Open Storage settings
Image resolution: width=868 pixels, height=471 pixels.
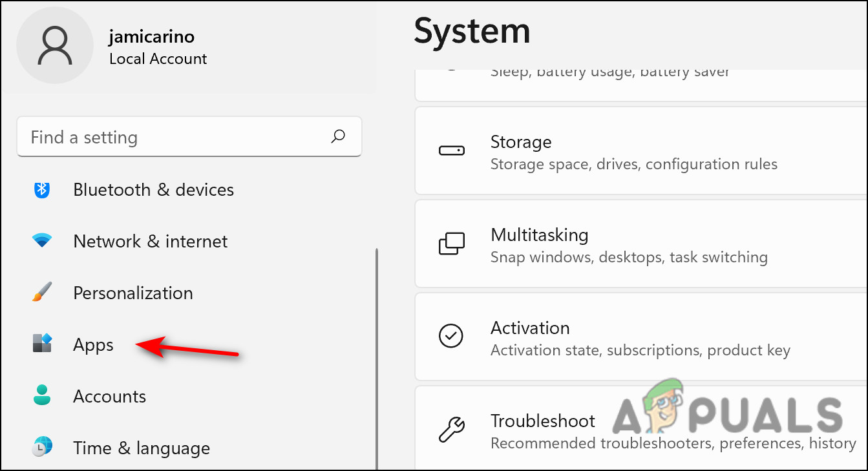(582, 151)
